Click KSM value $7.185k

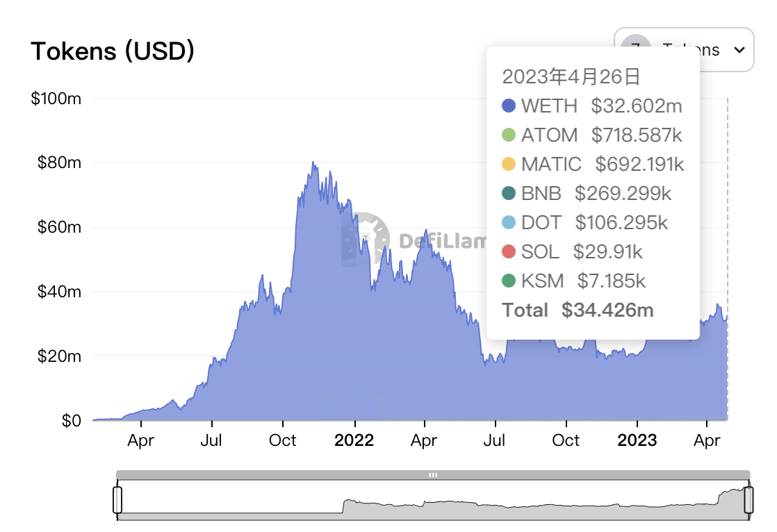tap(612, 281)
